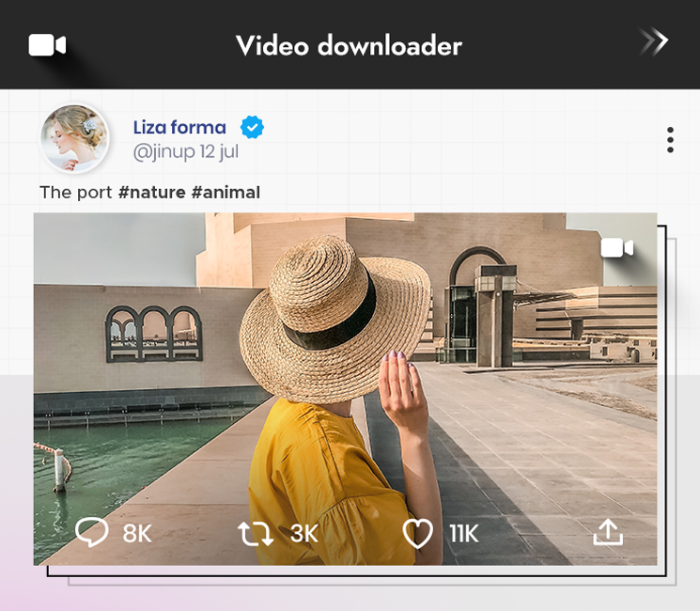The image size is (700, 611).
Task: Click the comment speech bubble icon
Action: pyautogui.click(x=92, y=532)
